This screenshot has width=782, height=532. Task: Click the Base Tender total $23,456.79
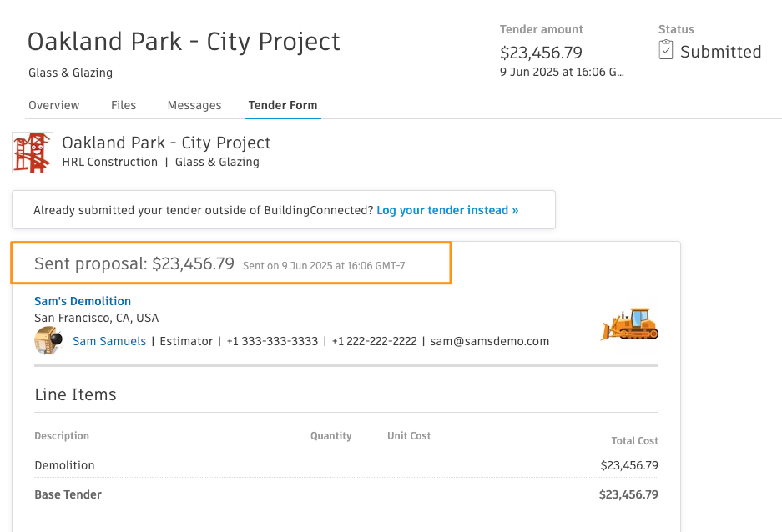(628, 494)
